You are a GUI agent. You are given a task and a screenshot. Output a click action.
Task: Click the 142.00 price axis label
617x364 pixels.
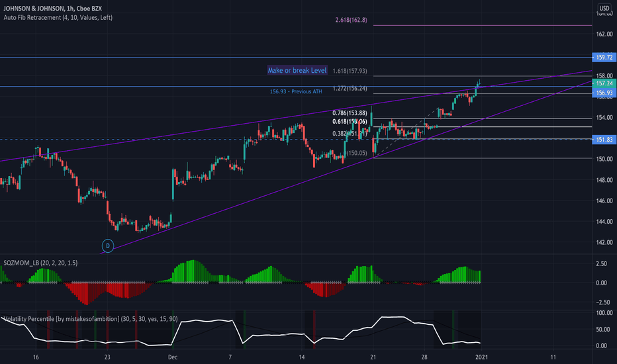pos(604,242)
